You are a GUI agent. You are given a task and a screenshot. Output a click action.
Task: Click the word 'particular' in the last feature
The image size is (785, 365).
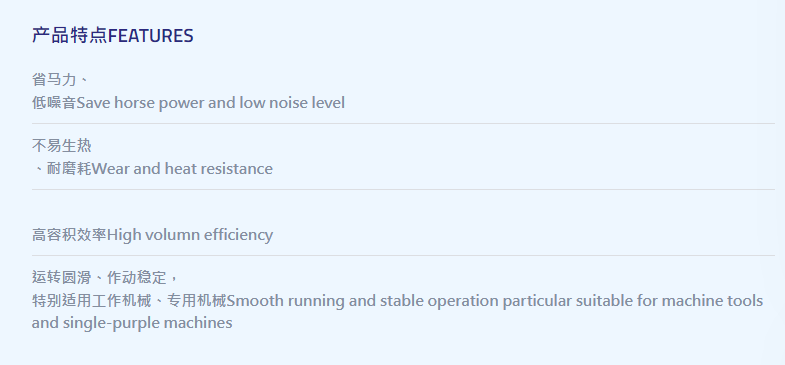[x=537, y=301]
